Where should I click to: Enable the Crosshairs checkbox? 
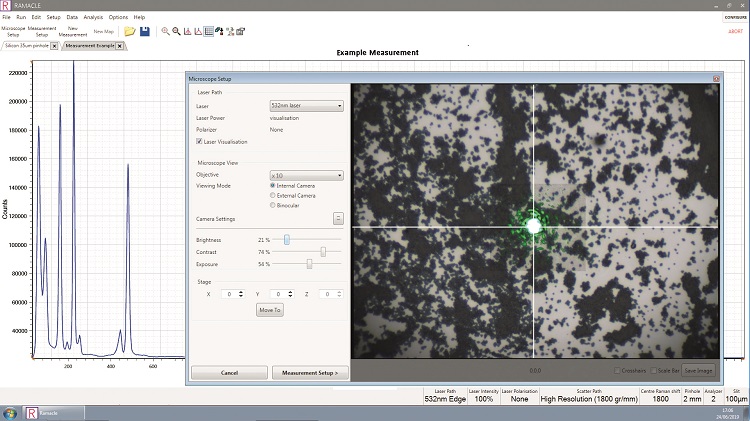(617, 371)
